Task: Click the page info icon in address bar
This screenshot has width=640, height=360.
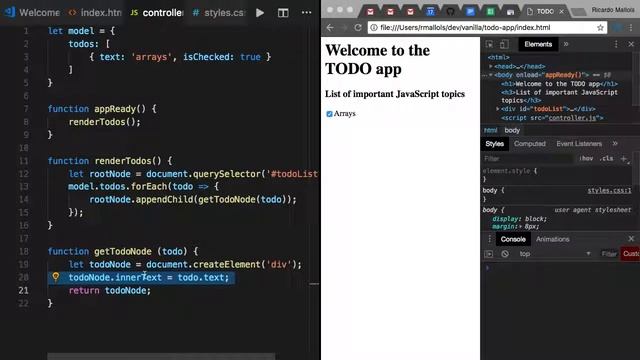Action: 373,27
